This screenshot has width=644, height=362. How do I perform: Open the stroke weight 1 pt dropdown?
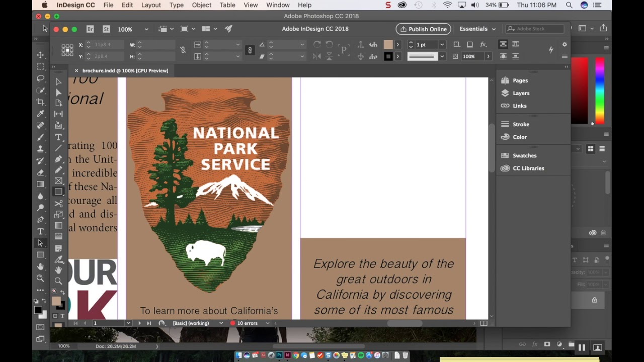442,45
